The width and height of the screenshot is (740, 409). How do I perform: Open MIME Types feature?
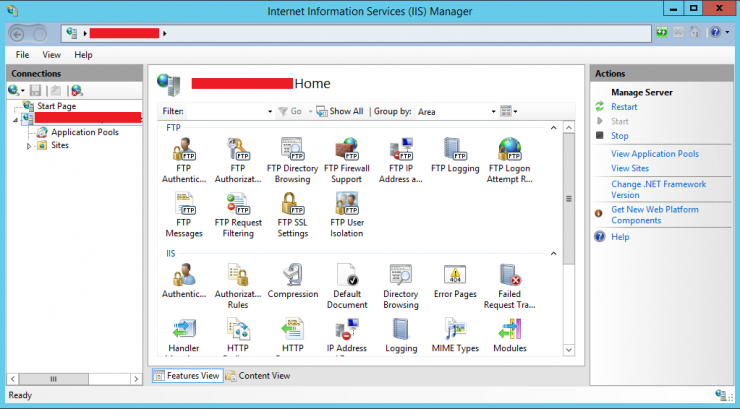click(455, 335)
